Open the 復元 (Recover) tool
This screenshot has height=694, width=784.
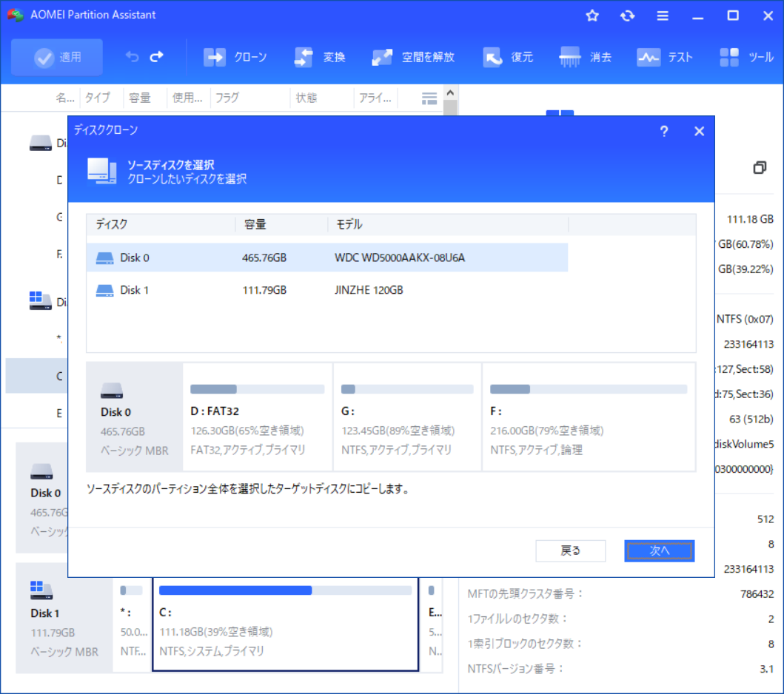point(508,57)
